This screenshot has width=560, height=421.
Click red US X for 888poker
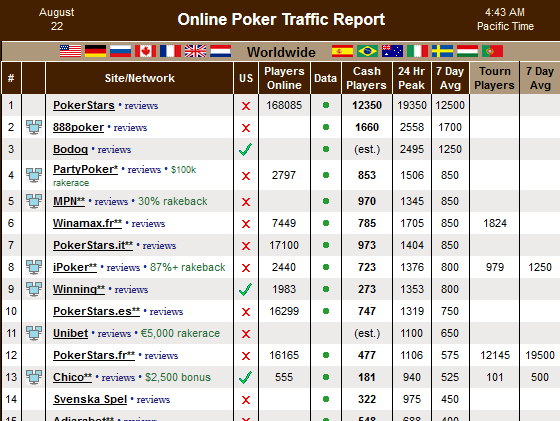click(x=246, y=128)
